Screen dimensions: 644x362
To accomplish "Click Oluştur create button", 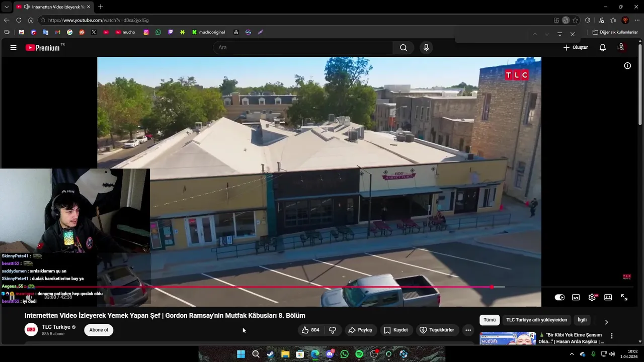I will click(575, 48).
